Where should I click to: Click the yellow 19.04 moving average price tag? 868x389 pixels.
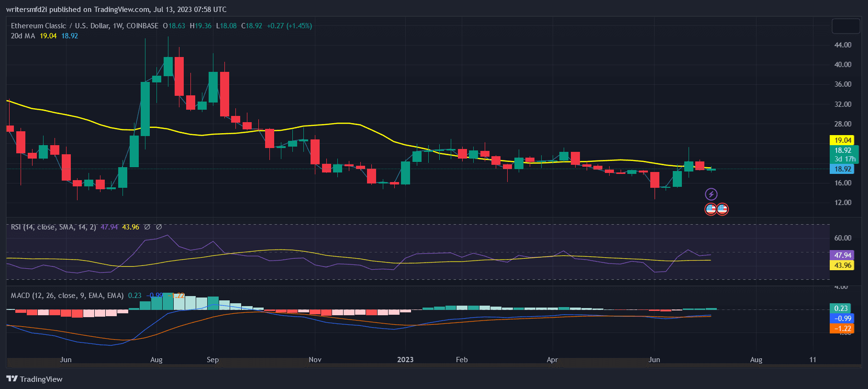pyautogui.click(x=843, y=140)
